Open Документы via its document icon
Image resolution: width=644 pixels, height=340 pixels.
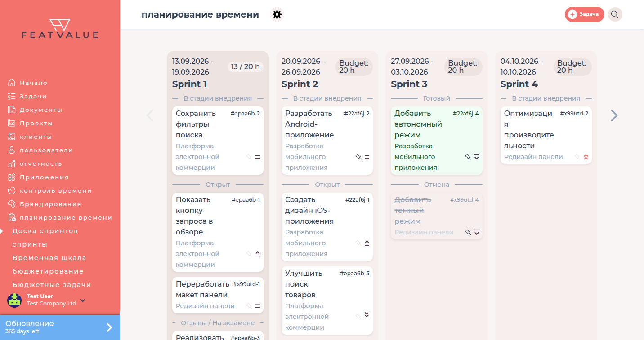point(12,110)
